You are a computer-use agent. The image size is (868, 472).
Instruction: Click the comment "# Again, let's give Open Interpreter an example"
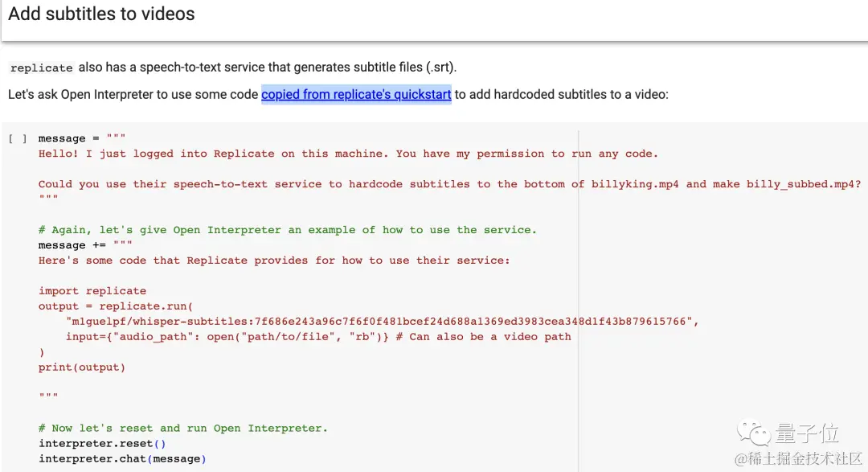coord(287,230)
